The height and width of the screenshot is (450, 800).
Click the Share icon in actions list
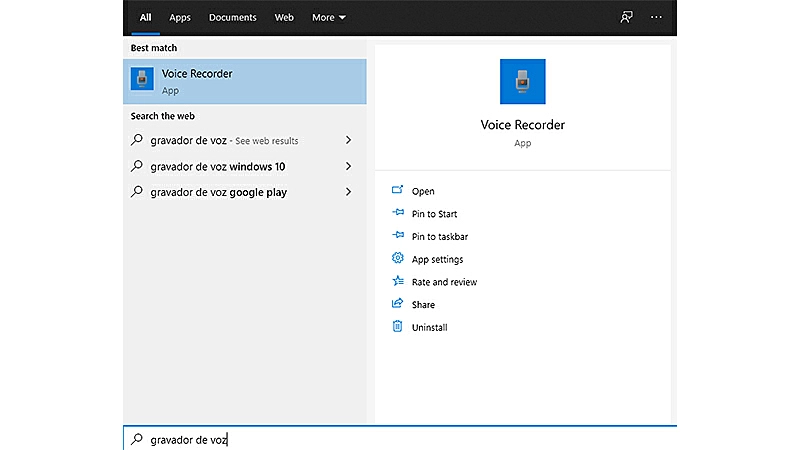(397, 304)
